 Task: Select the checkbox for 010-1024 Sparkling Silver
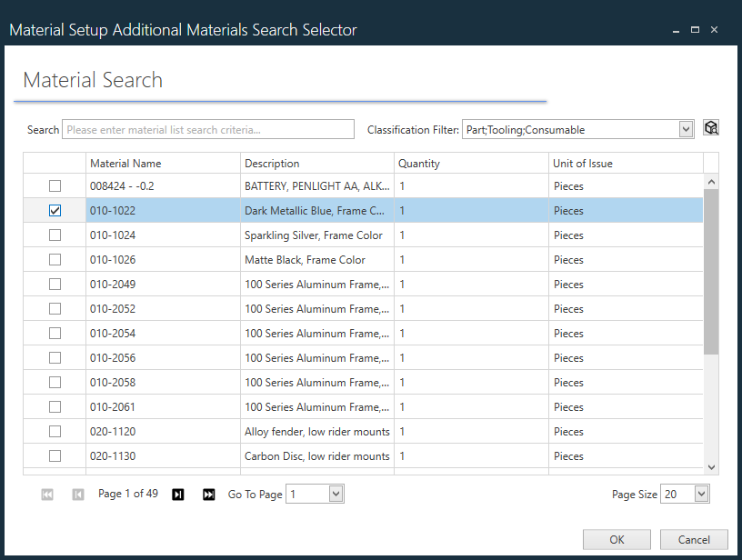tap(55, 235)
